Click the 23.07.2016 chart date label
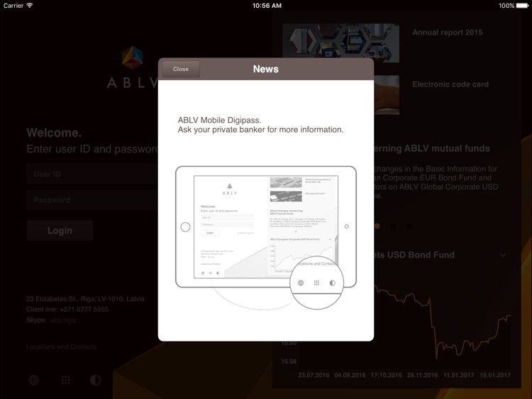Screen dimensions: 532x399 pos(314,376)
